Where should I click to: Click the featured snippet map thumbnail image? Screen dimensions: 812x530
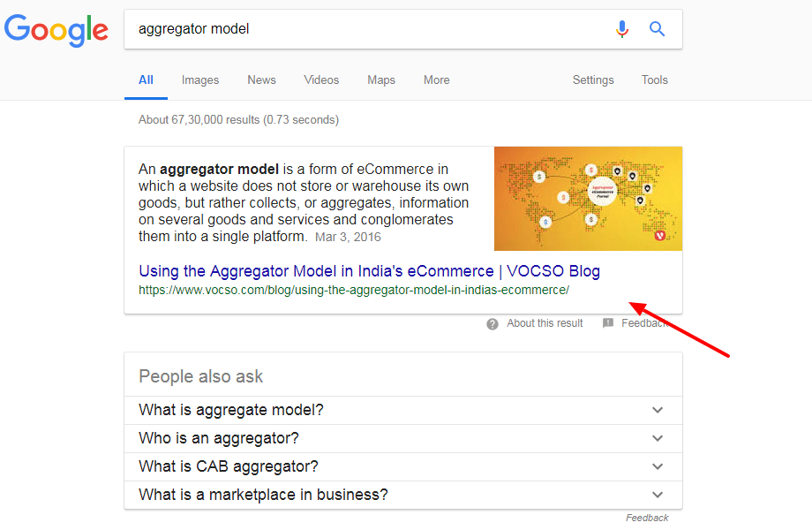(588, 199)
